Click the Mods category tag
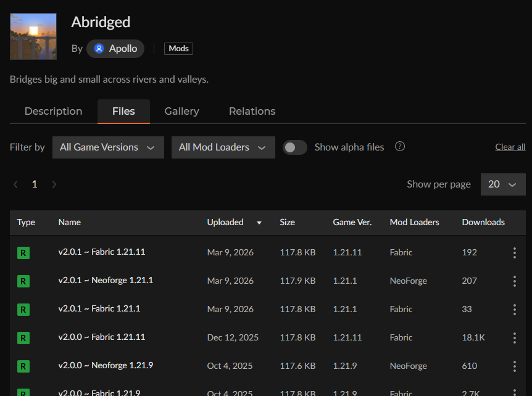This screenshot has height=396, width=532. click(x=178, y=49)
